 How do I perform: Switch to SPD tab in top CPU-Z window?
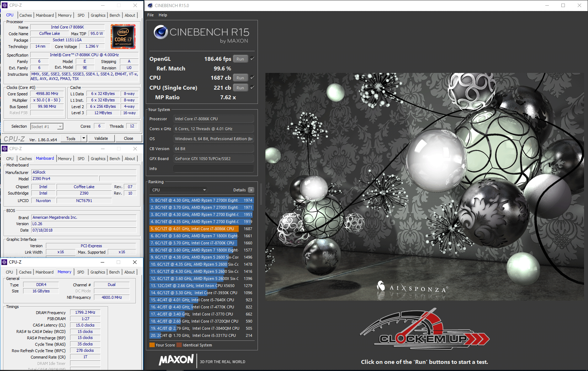coord(81,15)
